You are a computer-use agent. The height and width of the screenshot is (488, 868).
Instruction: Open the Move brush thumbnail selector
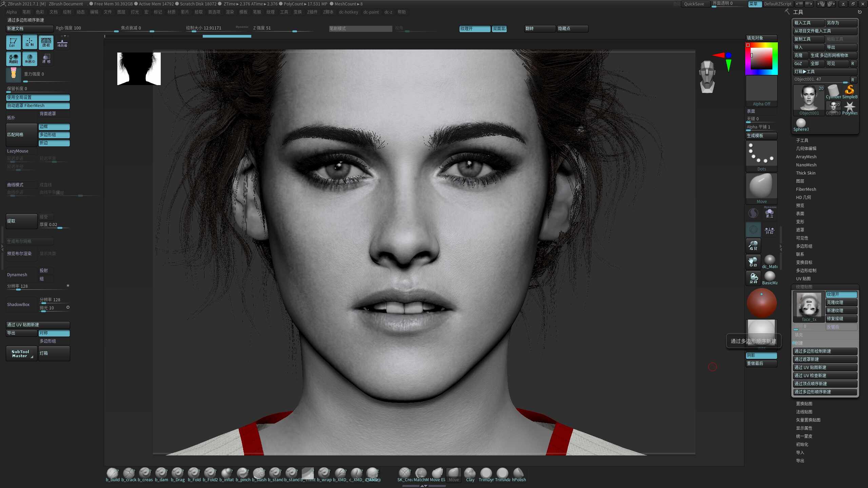point(761,188)
